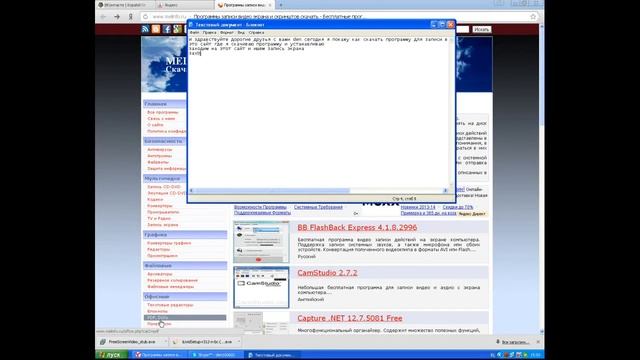Open 'Запись экрана' sidebar link
640x360 pixels.
[162, 224]
